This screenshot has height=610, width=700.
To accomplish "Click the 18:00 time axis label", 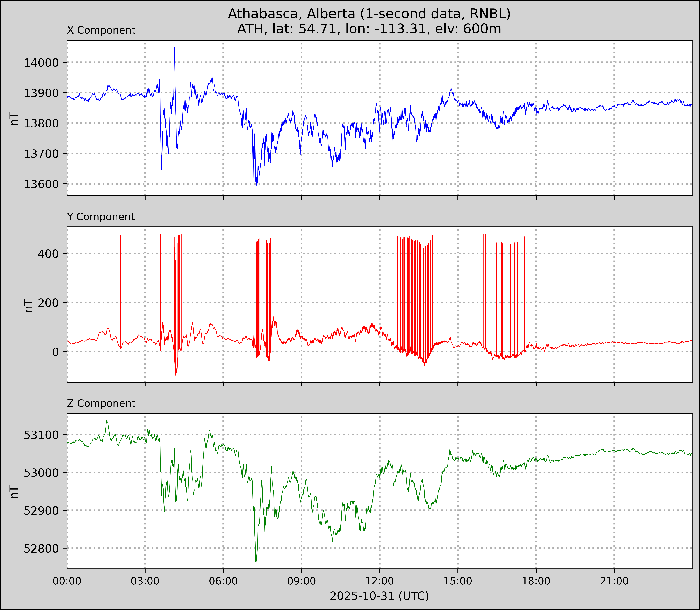I will [x=536, y=581].
